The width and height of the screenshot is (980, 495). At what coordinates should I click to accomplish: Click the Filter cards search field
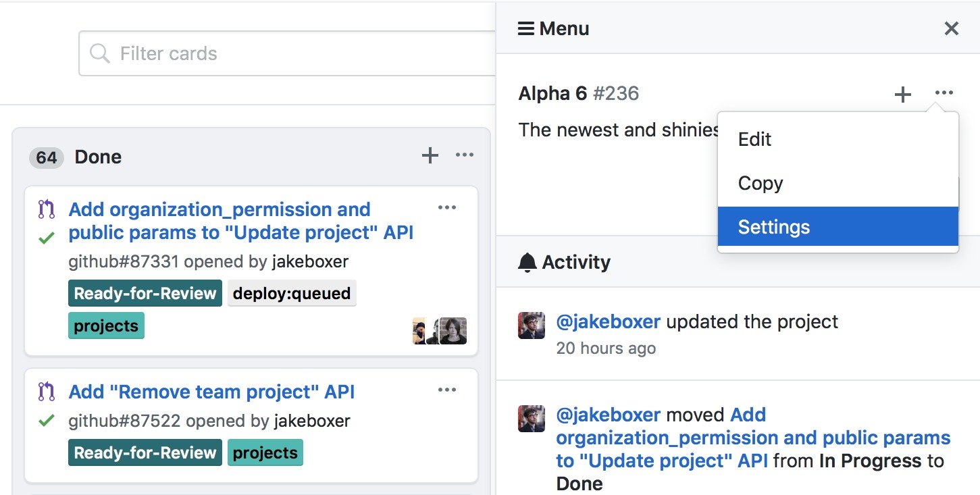tap(288, 53)
